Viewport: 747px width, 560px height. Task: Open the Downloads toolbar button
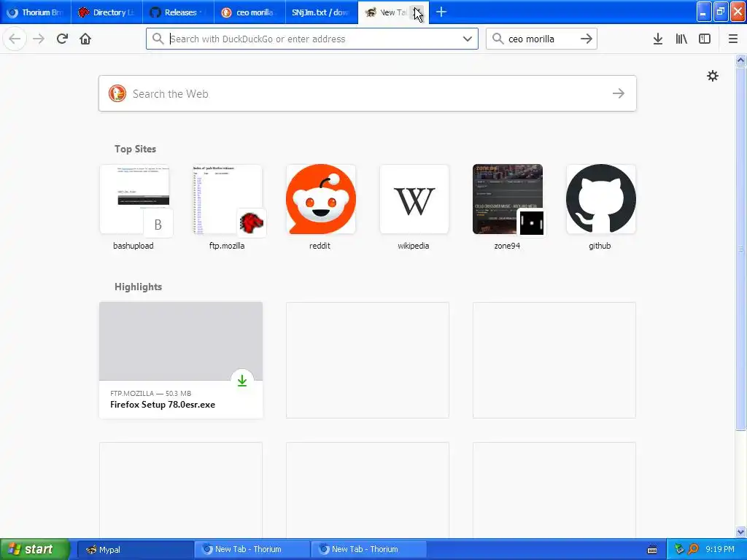tap(658, 39)
